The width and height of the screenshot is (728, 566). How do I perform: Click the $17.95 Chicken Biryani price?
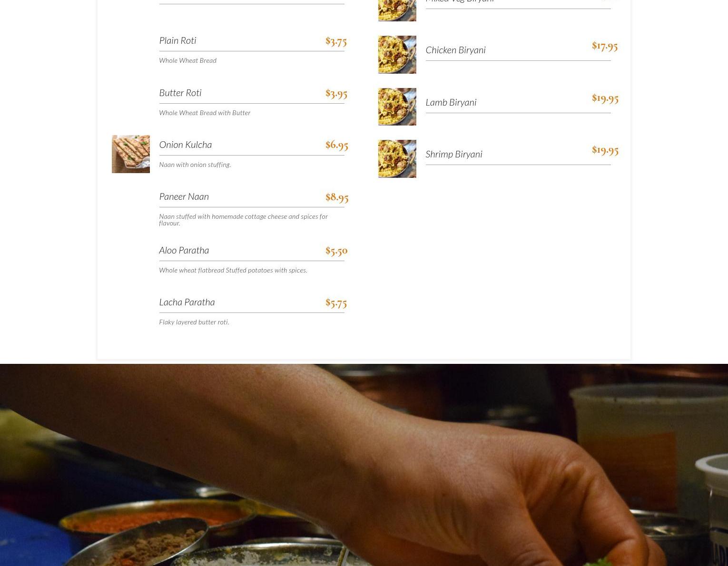point(605,46)
